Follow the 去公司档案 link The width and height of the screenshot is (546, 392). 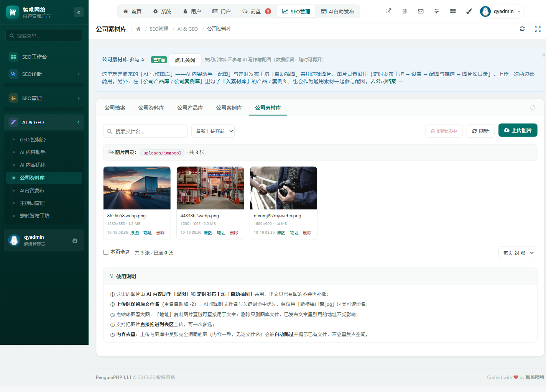[386, 81]
